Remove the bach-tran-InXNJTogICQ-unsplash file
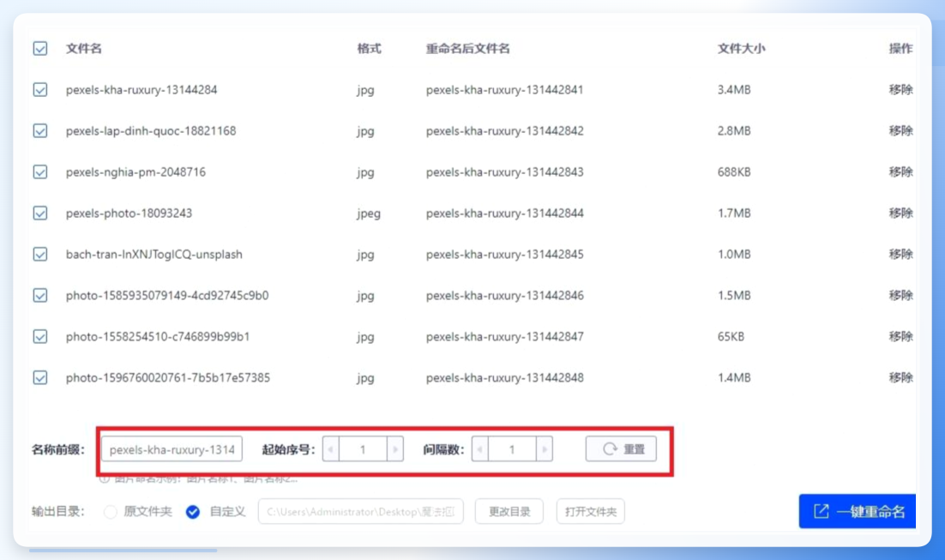This screenshot has height=560, width=945. point(900,255)
